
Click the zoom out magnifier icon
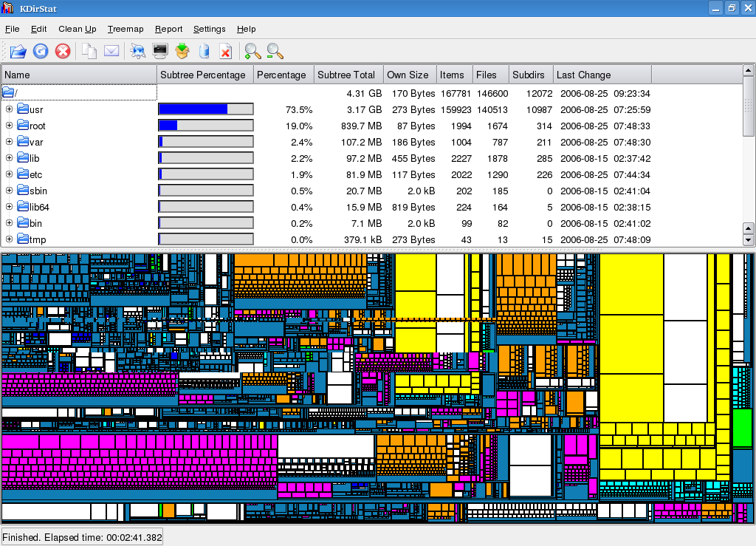275,51
